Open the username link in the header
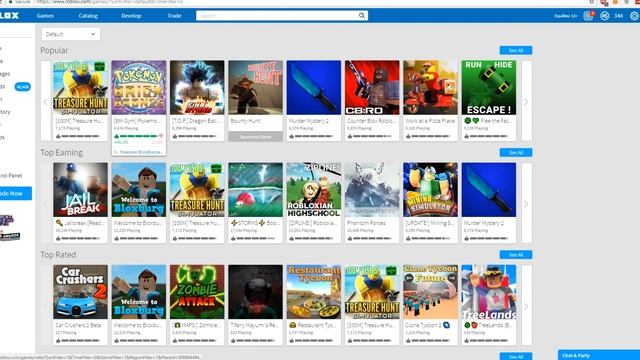640x360 pixels. pos(565,16)
